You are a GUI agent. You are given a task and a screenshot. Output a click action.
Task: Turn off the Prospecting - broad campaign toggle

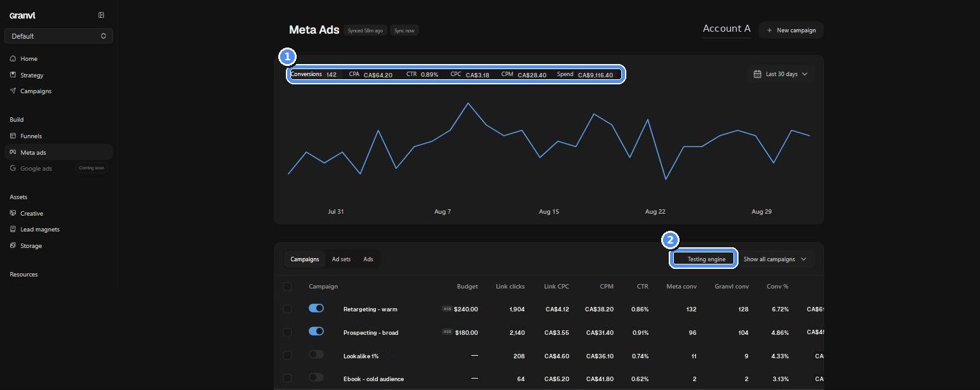click(x=316, y=331)
